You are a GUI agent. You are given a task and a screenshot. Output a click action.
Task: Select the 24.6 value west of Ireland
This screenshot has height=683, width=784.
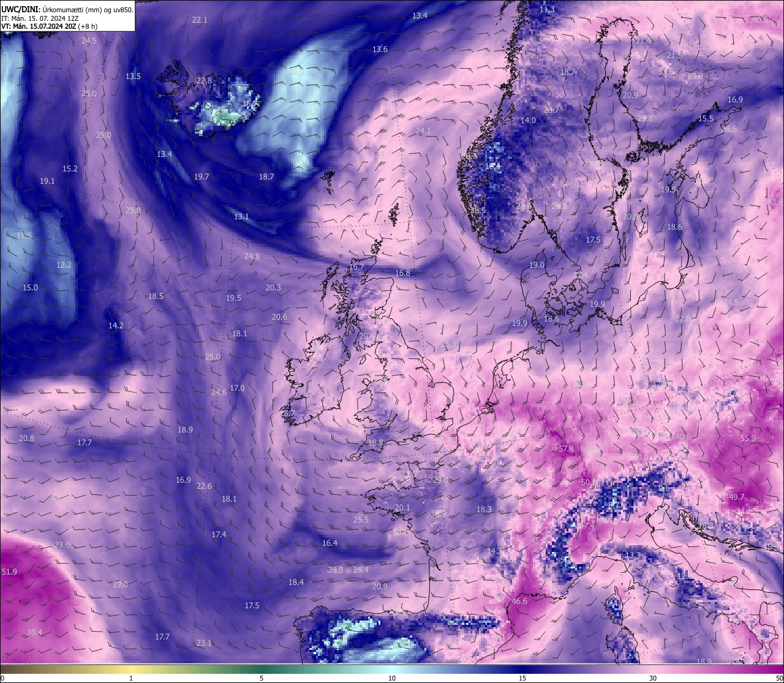click(219, 392)
